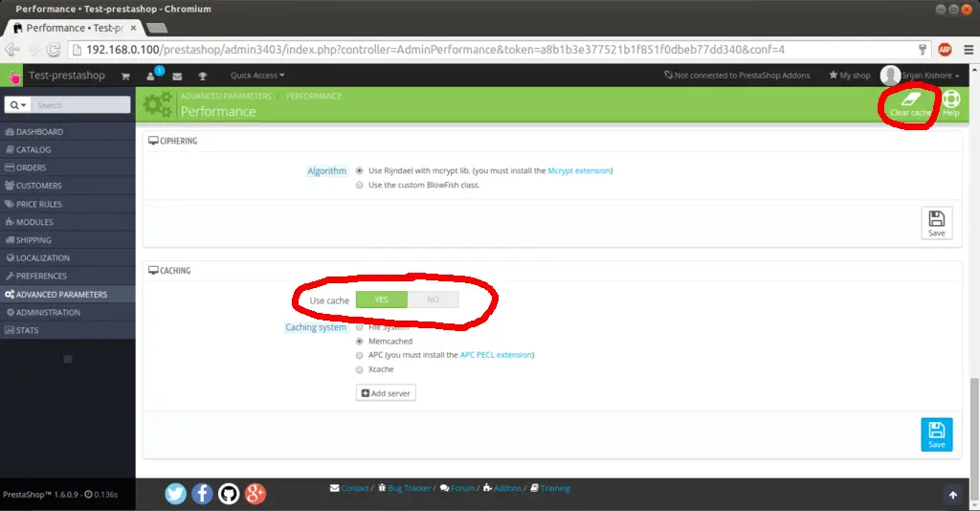
Task: Open the shopping cart icon in top bar
Action: [x=125, y=76]
